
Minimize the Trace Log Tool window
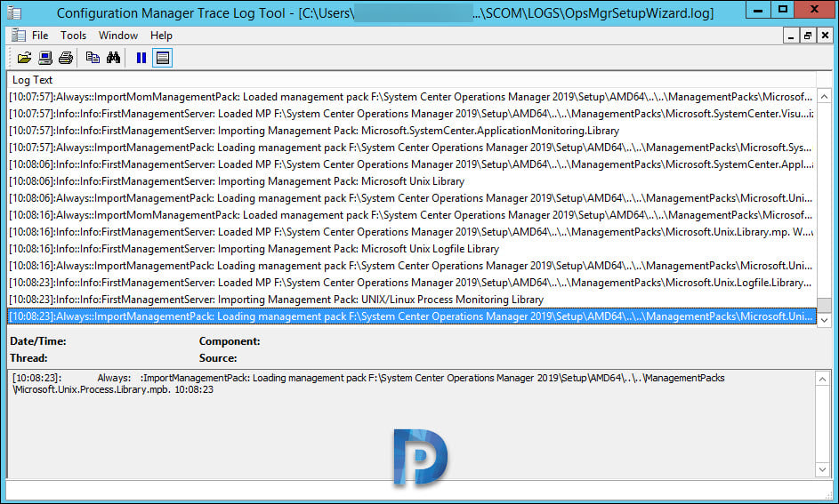[758, 10]
